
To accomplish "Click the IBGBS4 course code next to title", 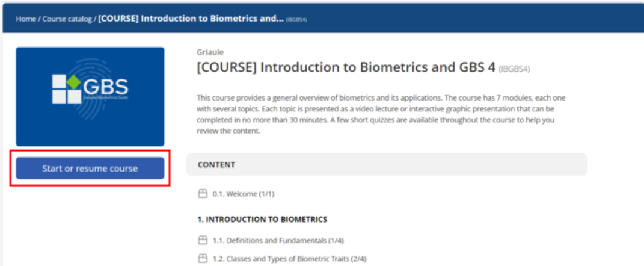I will tap(514, 69).
